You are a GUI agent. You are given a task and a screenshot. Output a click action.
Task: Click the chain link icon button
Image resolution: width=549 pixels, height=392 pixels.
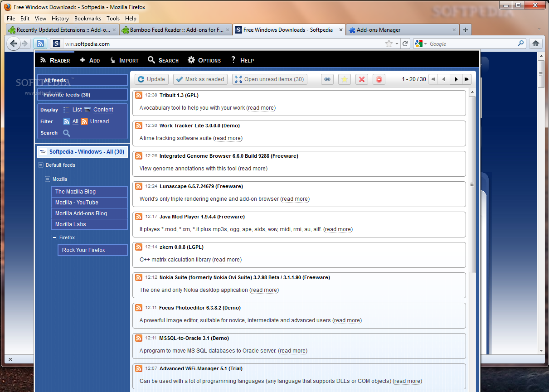(x=327, y=79)
